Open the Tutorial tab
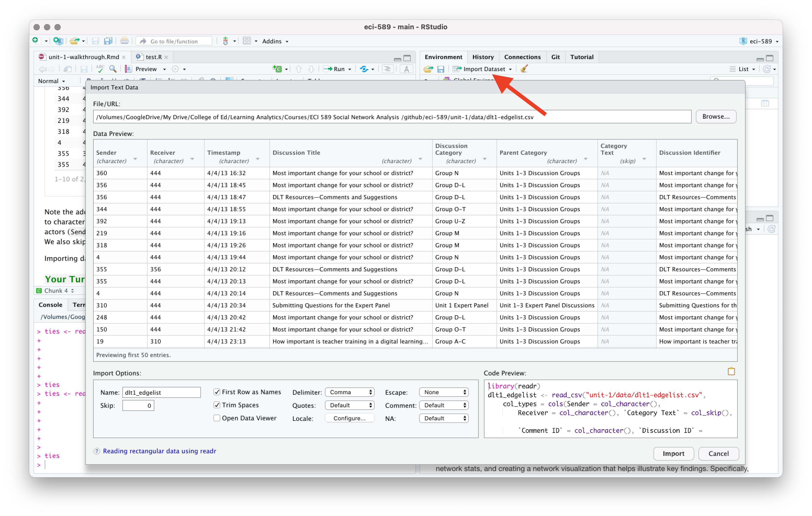This screenshot has width=812, height=516. coord(582,57)
